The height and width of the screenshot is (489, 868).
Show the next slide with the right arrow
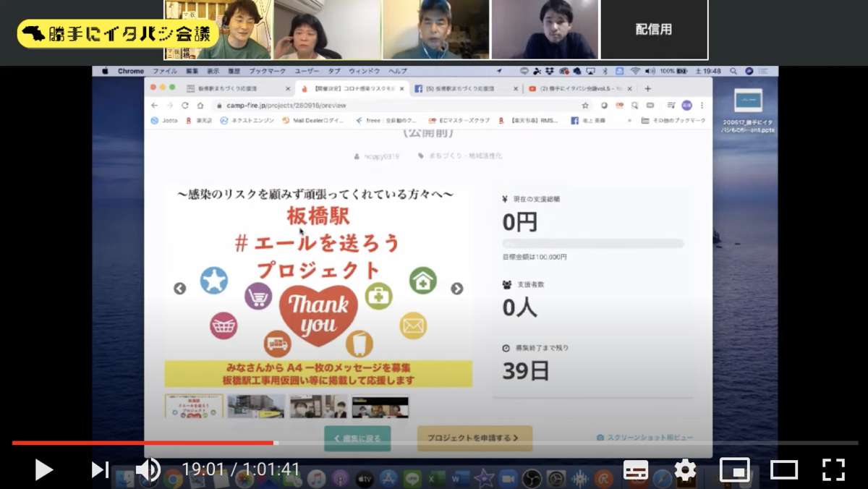click(457, 289)
